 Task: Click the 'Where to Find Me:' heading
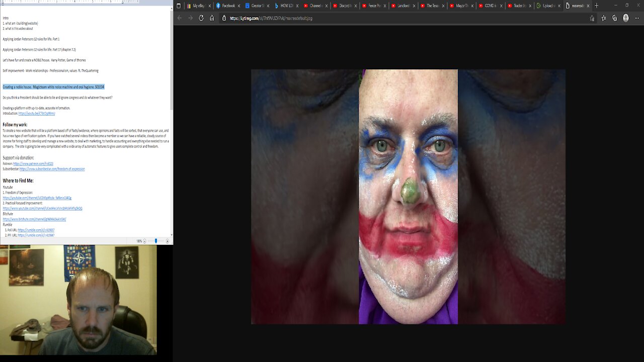(x=18, y=180)
